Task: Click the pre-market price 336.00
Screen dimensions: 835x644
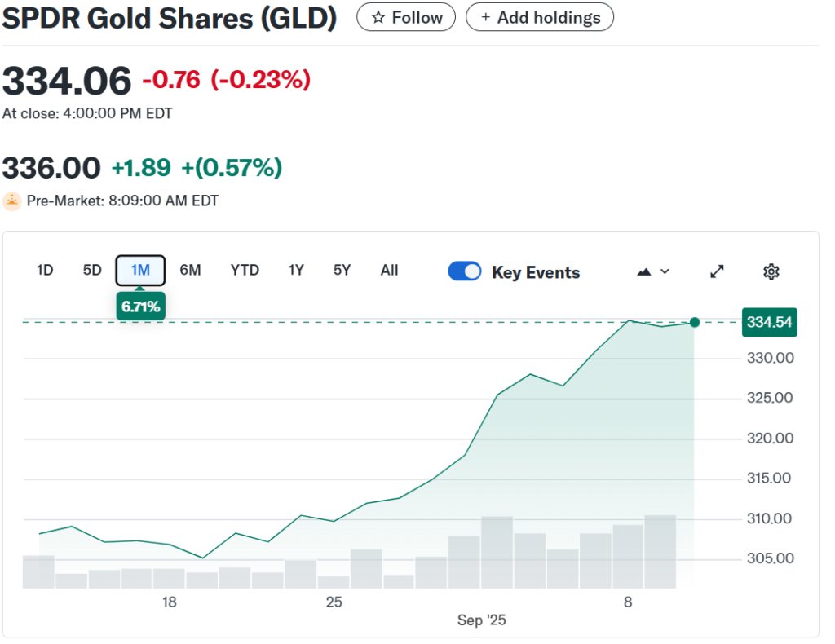Action: click(x=51, y=168)
